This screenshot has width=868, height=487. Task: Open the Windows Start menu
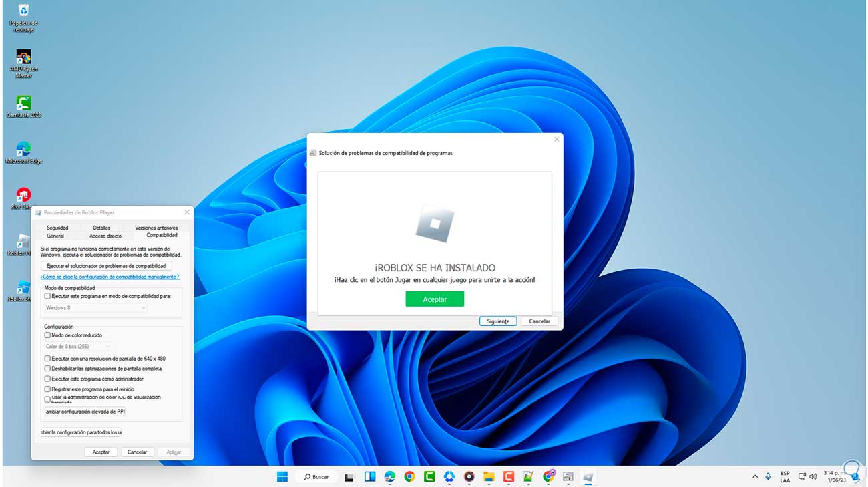pyautogui.click(x=282, y=476)
